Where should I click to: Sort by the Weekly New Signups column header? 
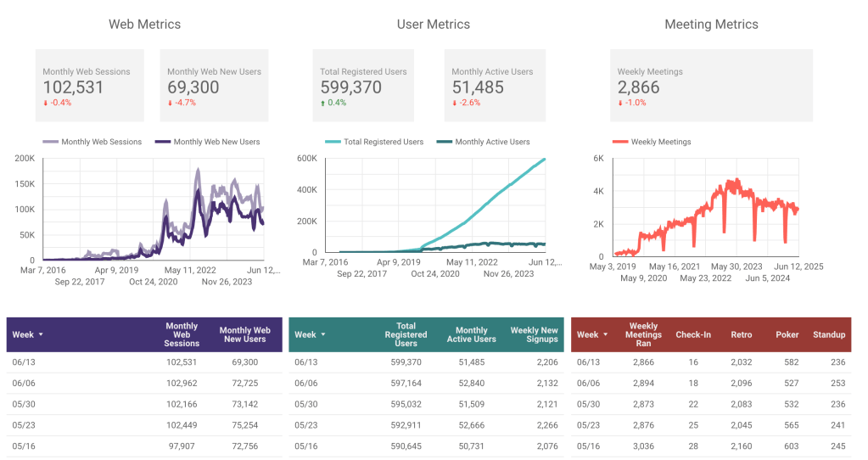(x=534, y=335)
